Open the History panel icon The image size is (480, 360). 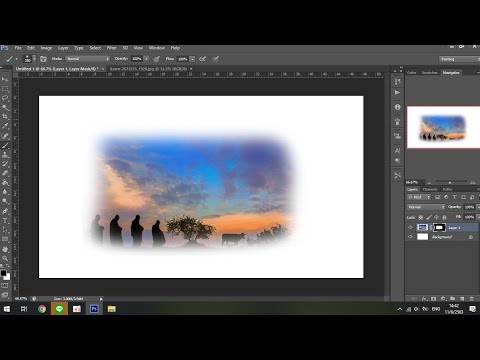click(397, 82)
